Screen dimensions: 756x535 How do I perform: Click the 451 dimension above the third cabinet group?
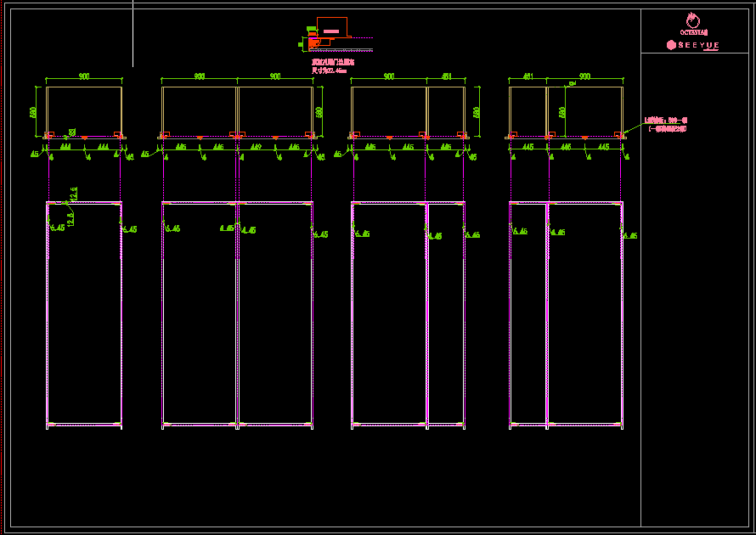446,77
